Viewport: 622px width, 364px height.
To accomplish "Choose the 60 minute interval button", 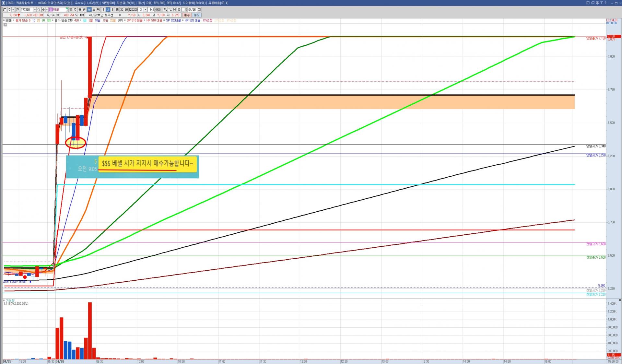I will (x=126, y=10).
